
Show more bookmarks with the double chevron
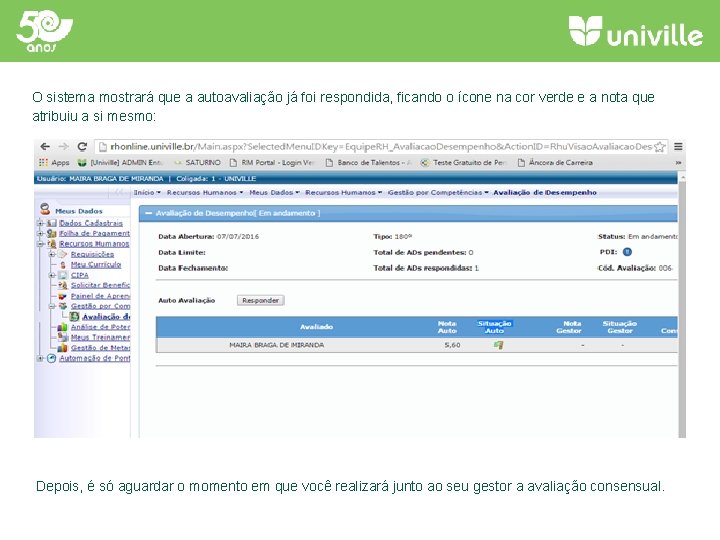[x=678, y=163]
